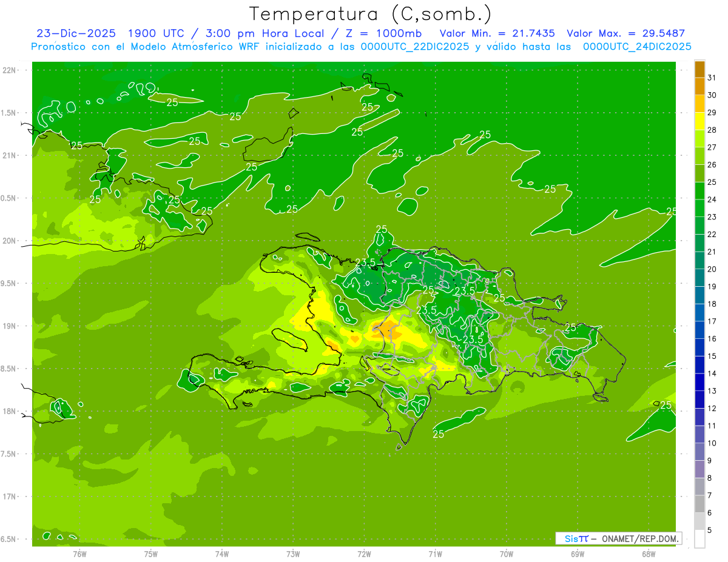Screen dimensions: 728x562
Task: Click the '14' legend value
Action: [712, 373]
